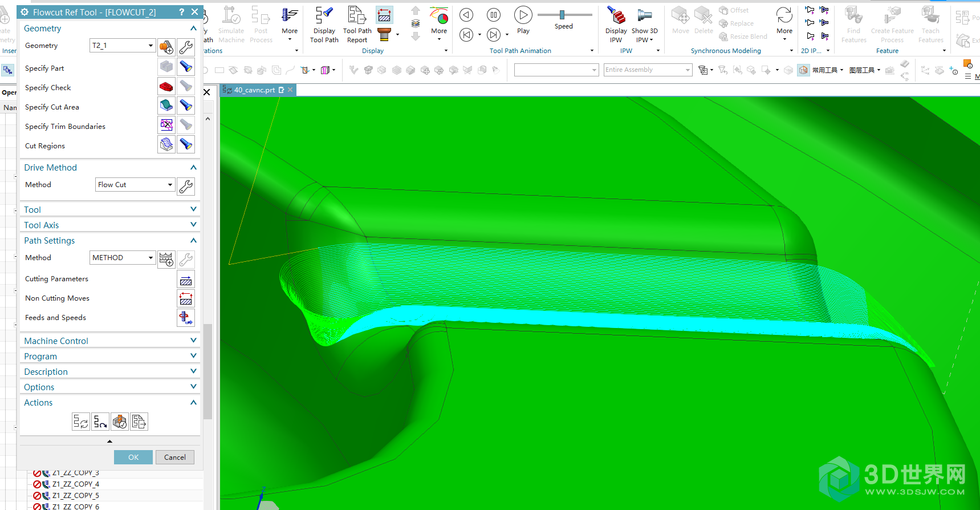The image size is (980, 510).
Task: Open the Synchronous Modeling More menu
Action: [784, 25]
